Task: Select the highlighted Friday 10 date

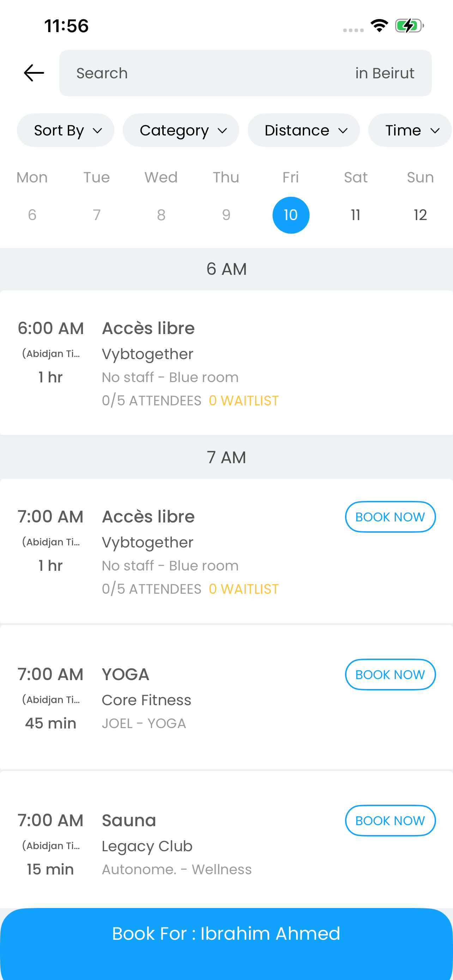Action: tap(291, 215)
